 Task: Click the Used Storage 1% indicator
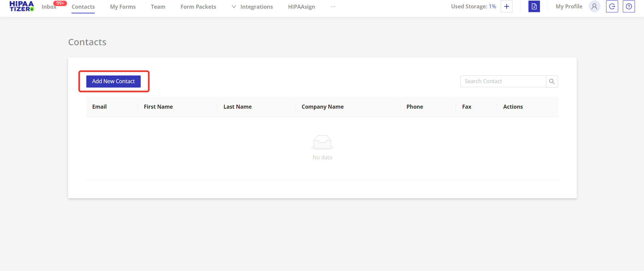(473, 6)
